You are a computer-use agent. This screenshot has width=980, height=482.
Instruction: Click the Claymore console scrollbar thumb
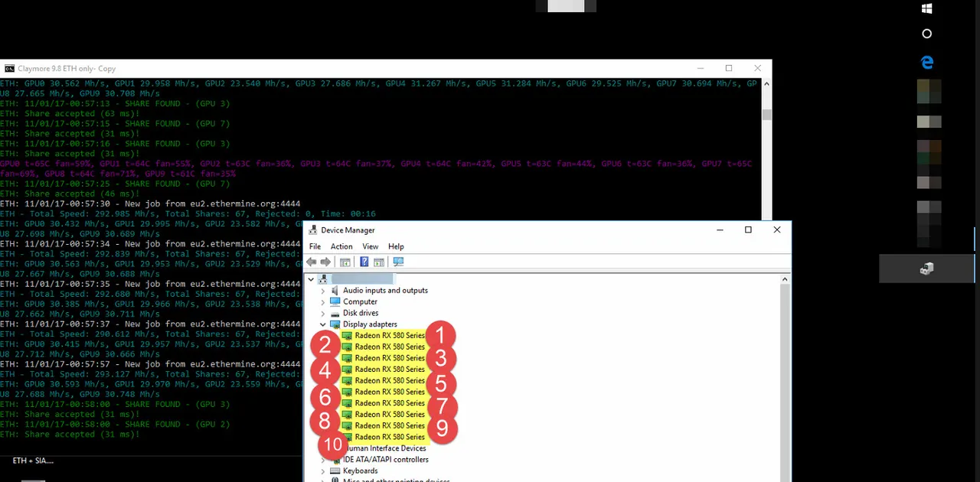(766, 115)
